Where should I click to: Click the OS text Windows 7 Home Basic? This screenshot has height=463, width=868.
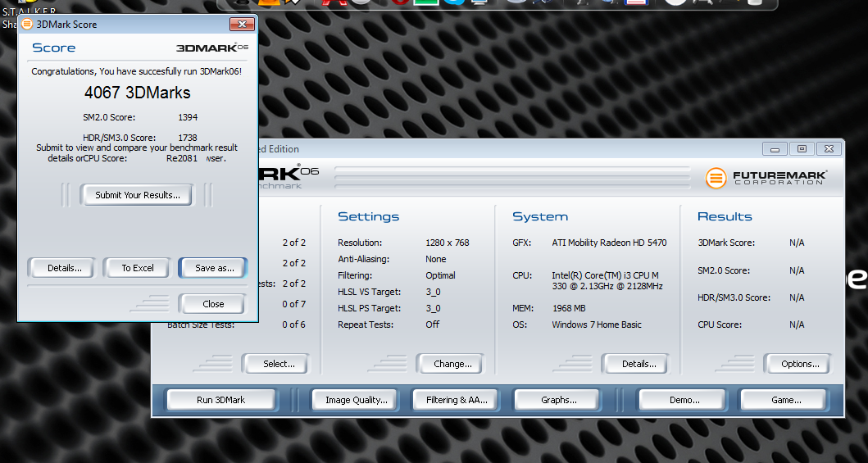coord(596,325)
